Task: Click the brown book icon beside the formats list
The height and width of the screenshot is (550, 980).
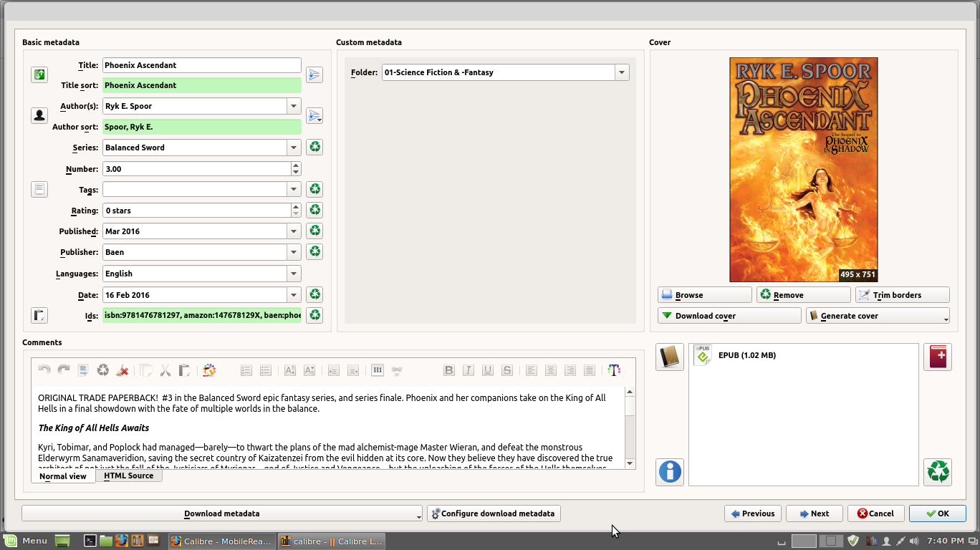Action: (x=669, y=357)
